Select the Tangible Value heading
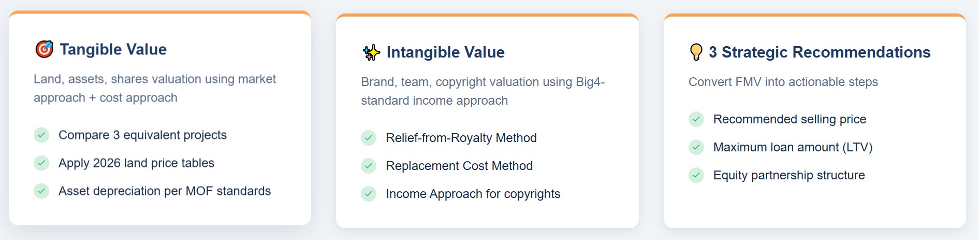This screenshot has height=240, width=980. tap(113, 49)
